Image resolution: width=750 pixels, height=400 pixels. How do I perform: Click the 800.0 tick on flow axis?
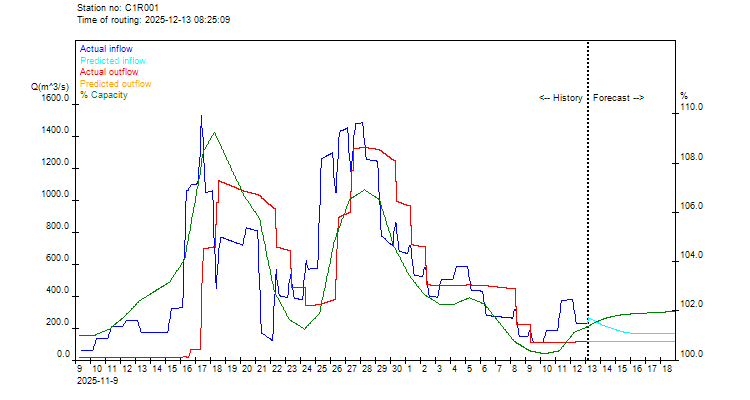point(57,228)
